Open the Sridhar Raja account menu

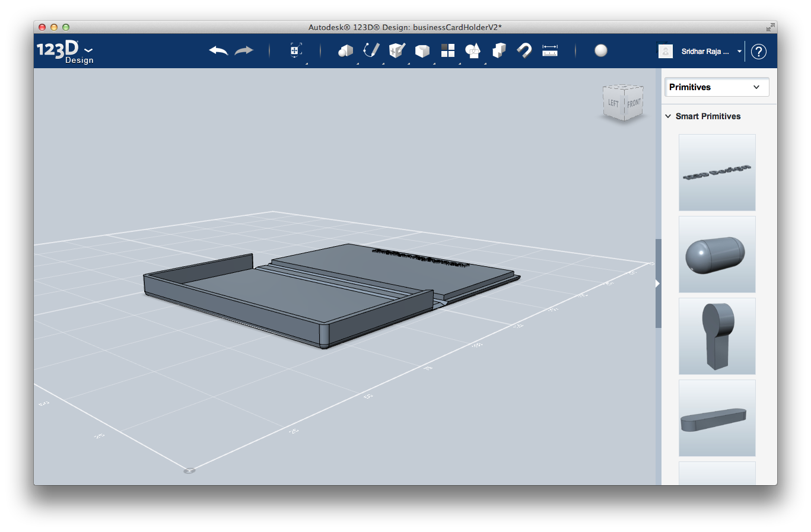706,51
